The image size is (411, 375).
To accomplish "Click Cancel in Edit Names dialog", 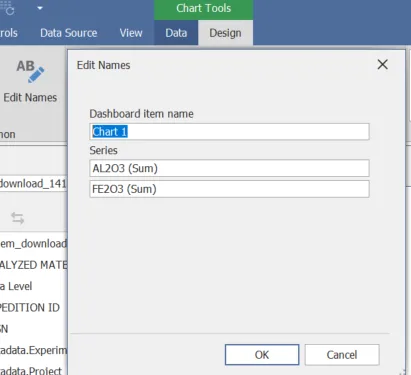I will [x=342, y=355].
